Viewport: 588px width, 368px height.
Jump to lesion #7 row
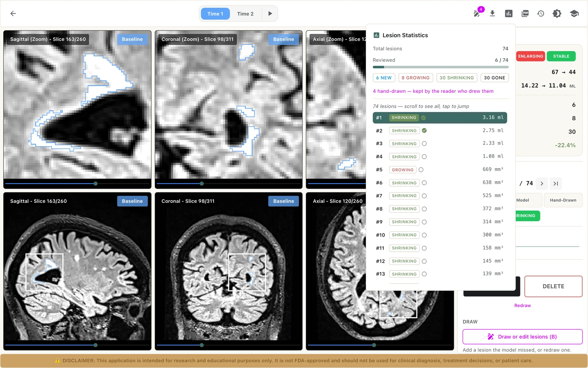tap(440, 196)
